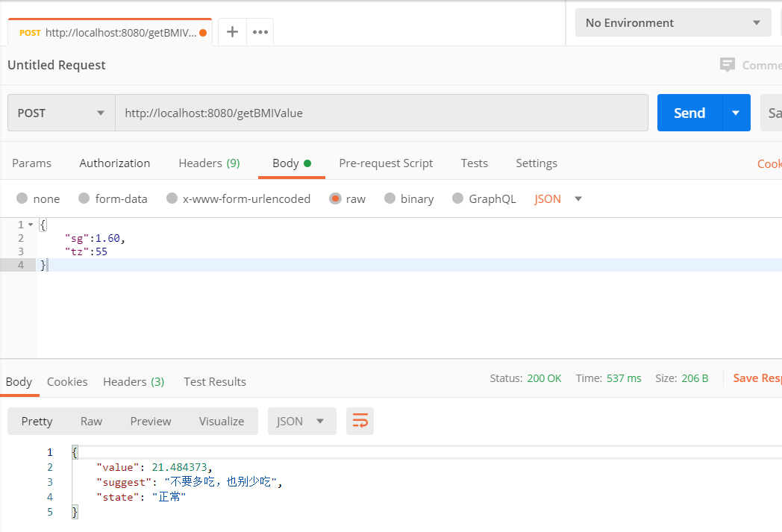The image size is (782, 532).
Task: Click the "sg":1.60 line in body editor
Action: pyautogui.click(x=95, y=238)
